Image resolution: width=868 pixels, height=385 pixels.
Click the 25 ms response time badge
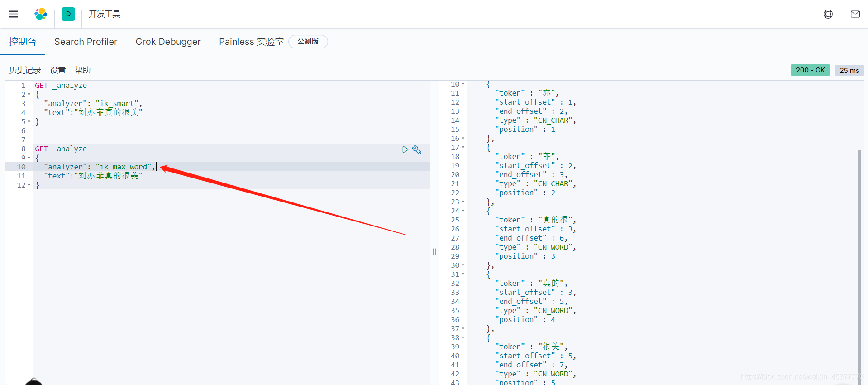coord(849,70)
